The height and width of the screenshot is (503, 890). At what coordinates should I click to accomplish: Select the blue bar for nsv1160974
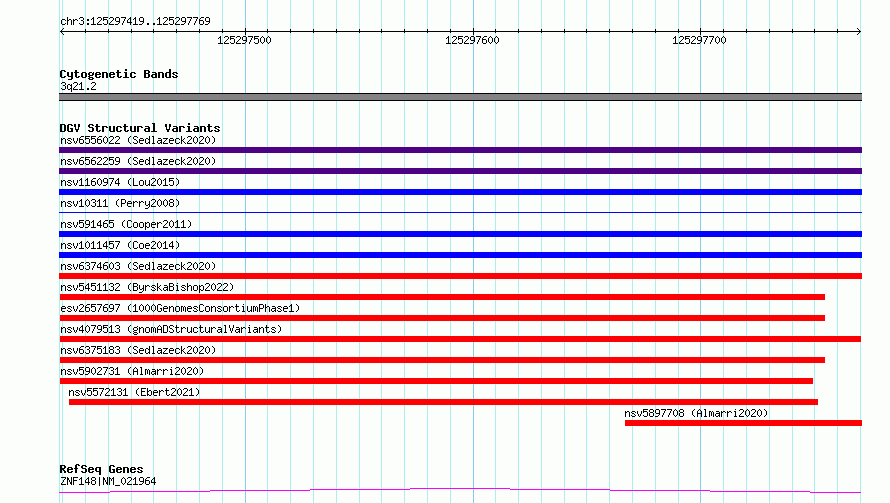click(460, 192)
